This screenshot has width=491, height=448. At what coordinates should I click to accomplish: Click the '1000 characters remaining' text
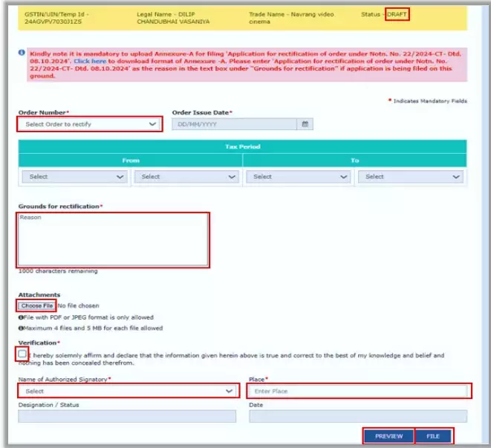coord(58,271)
